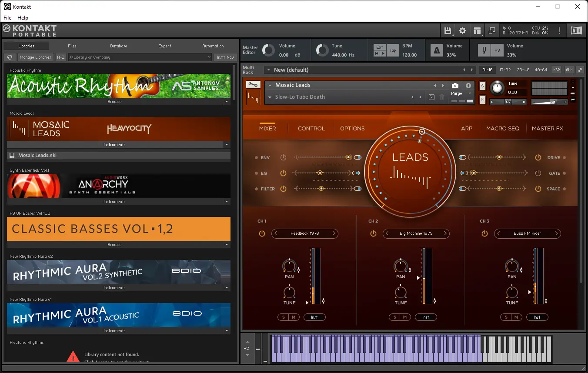The image size is (588, 373).
Task: Solo the Mosaic Leads instrument with the S button
Action: pos(482,86)
